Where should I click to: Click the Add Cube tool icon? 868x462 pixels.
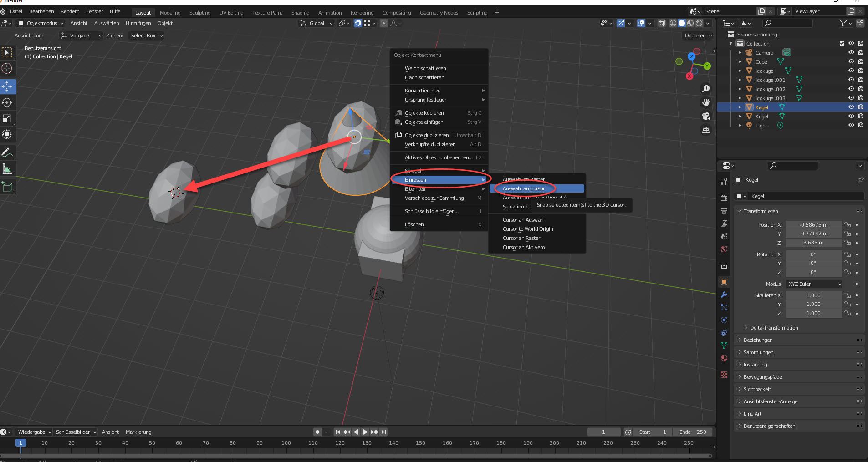tap(7, 187)
